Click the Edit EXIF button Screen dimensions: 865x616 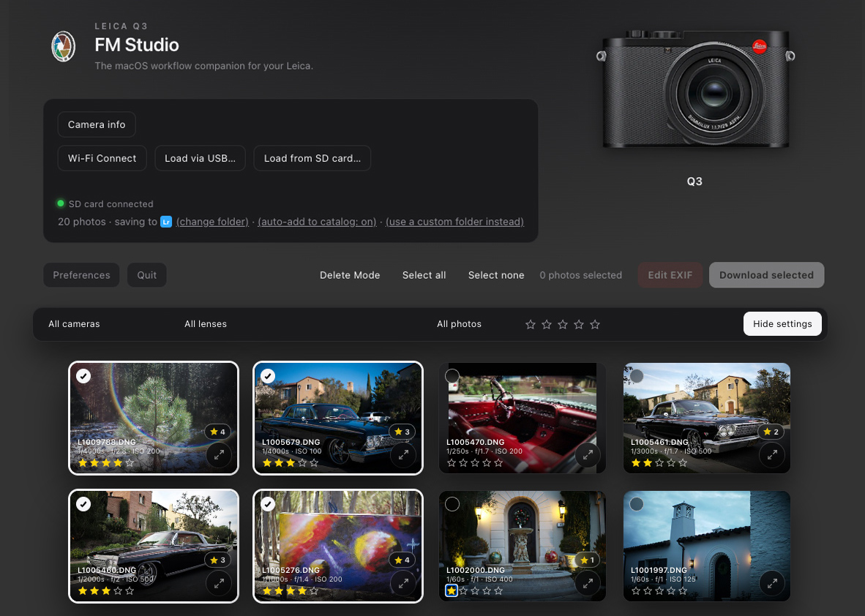point(670,275)
